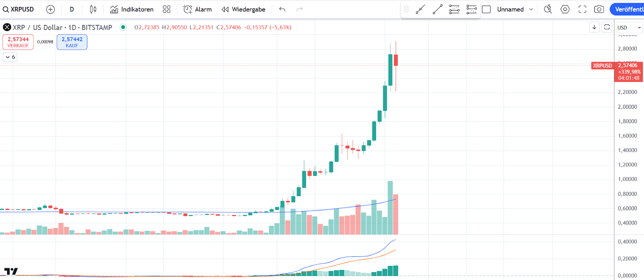Open quick search lightning icon
Screen dimensions: 644x280
[548, 9]
